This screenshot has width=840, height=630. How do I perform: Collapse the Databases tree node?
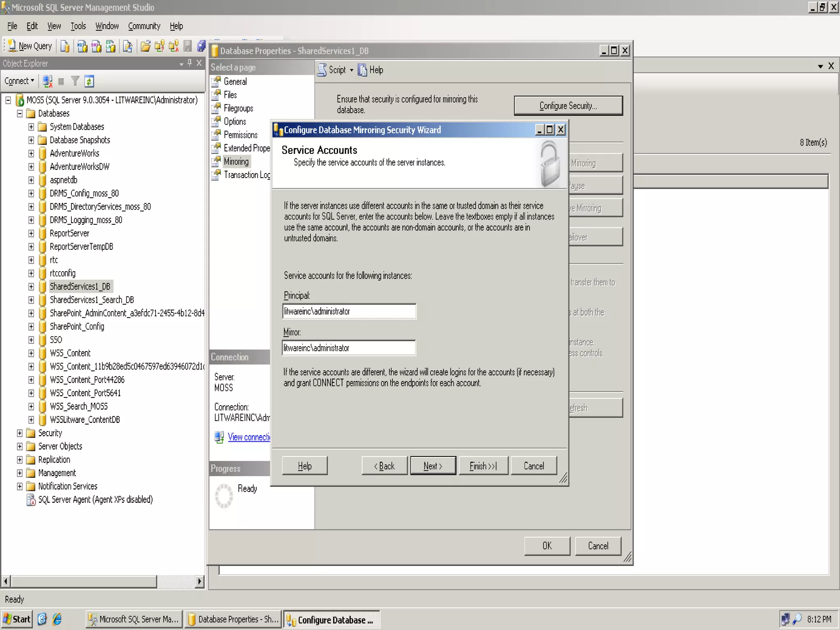click(x=20, y=114)
